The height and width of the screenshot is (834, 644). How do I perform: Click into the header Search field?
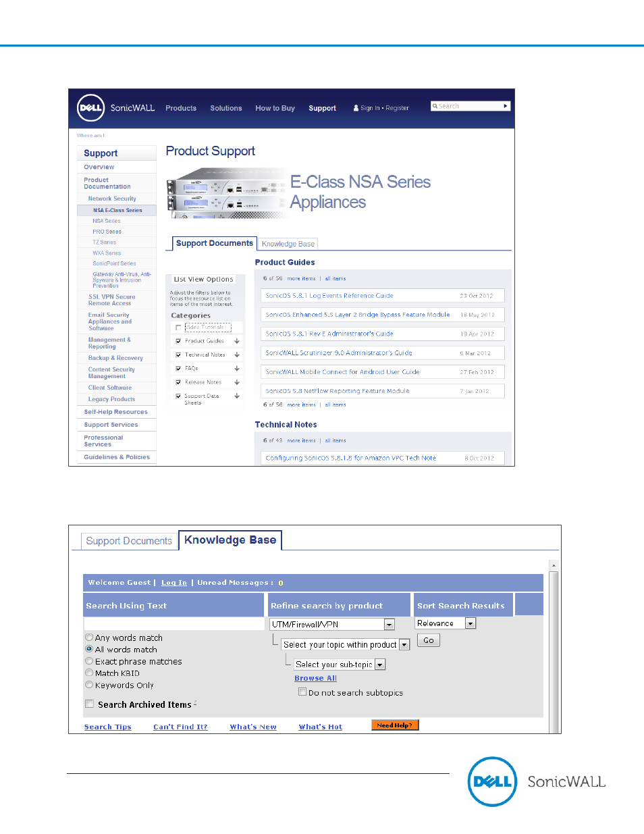point(466,106)
